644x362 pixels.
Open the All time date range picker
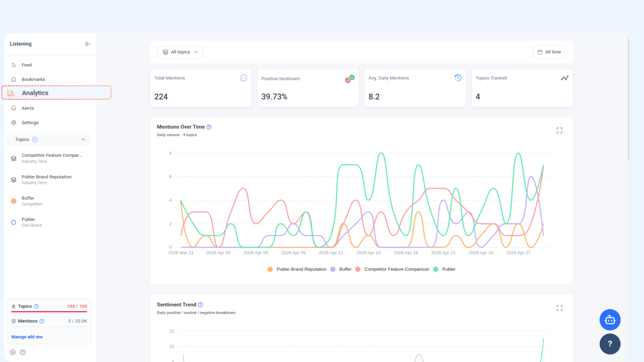pyautogui.click(x=549, y=52)
